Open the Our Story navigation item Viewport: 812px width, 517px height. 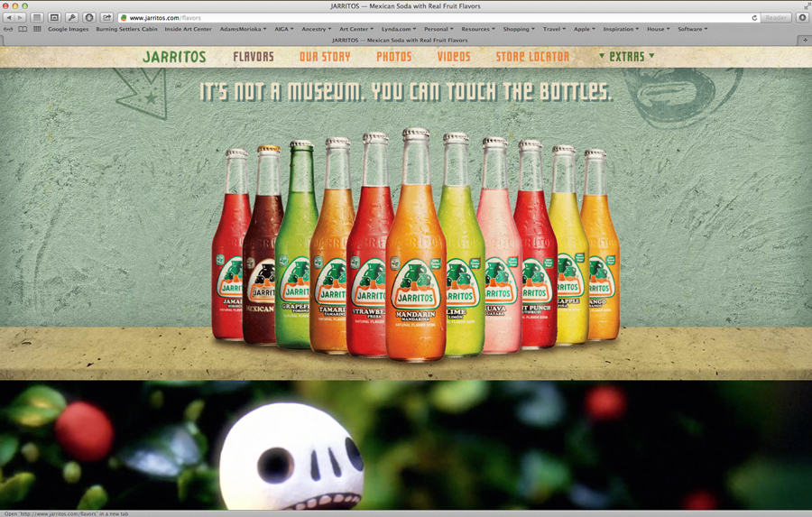point(325,57)
